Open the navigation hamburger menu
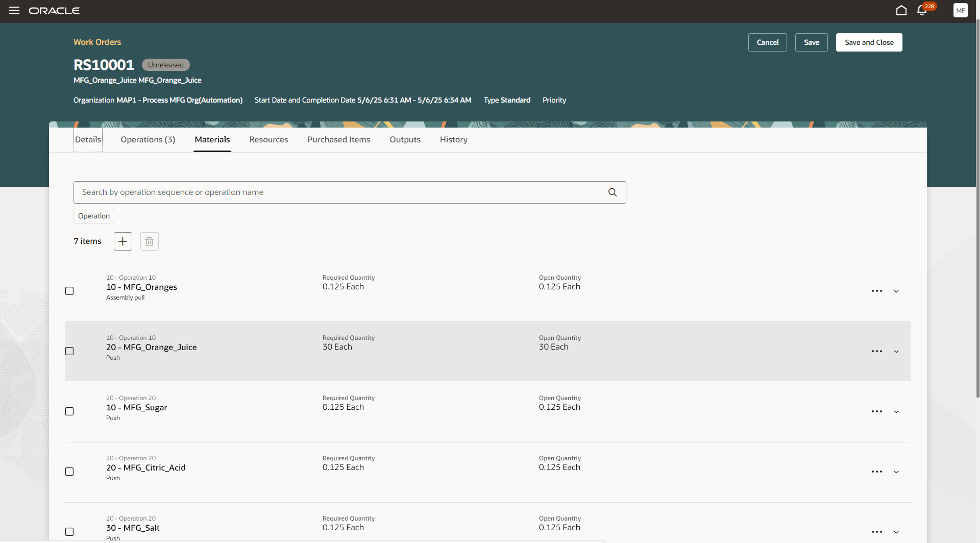 [14, 10]
